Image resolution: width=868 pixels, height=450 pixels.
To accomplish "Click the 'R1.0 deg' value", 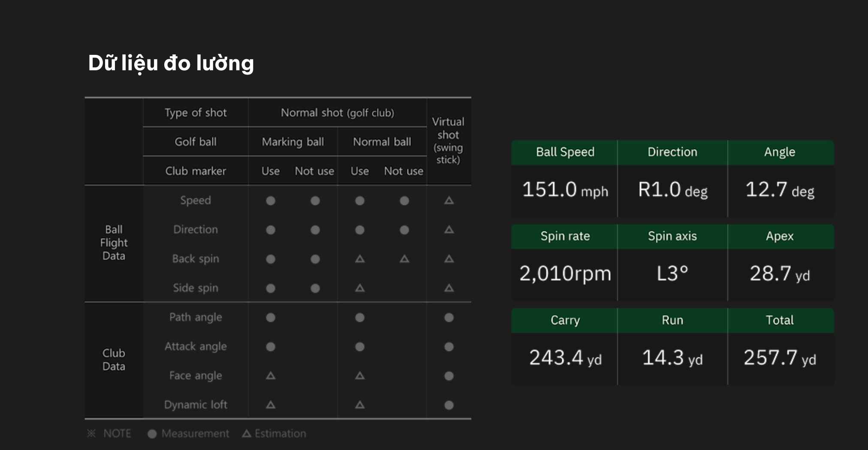I will coord(672,190).
